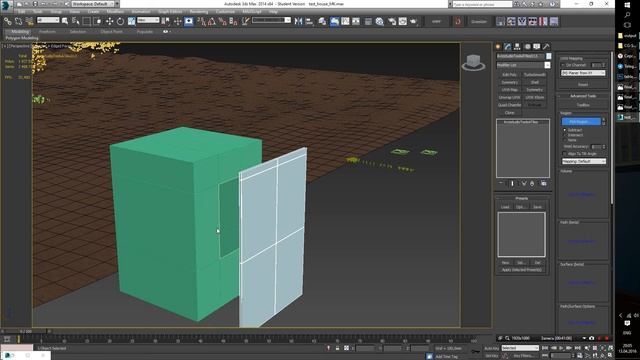Open the Utilities command panel tab
This screenshot has width=640, height=360.
click(546, 47)
